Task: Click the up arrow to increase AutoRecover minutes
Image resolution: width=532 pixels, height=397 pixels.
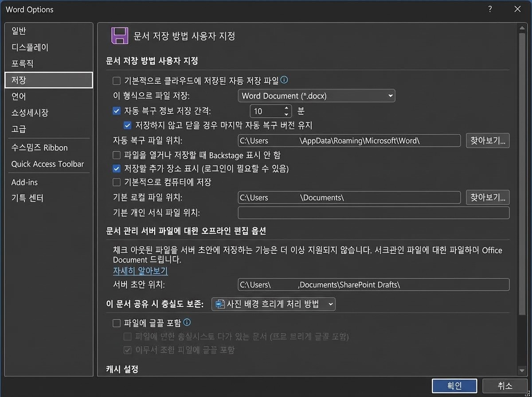Action: [286, 109]
